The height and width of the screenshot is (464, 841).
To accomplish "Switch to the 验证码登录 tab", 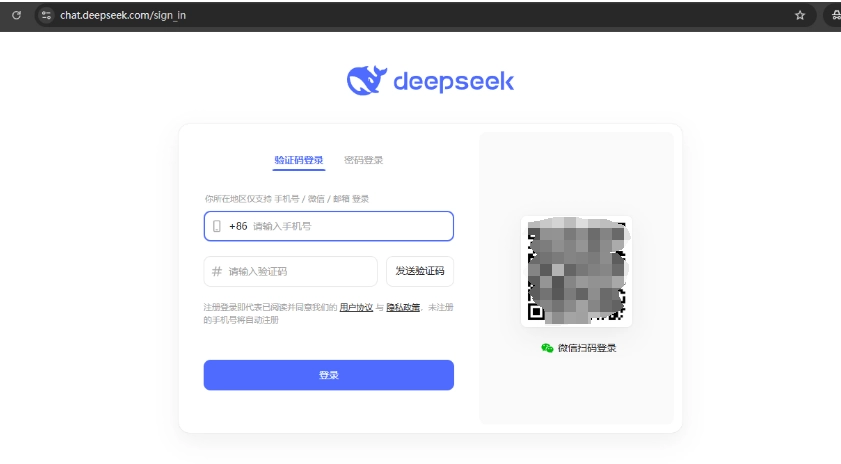I will [299, 160].
